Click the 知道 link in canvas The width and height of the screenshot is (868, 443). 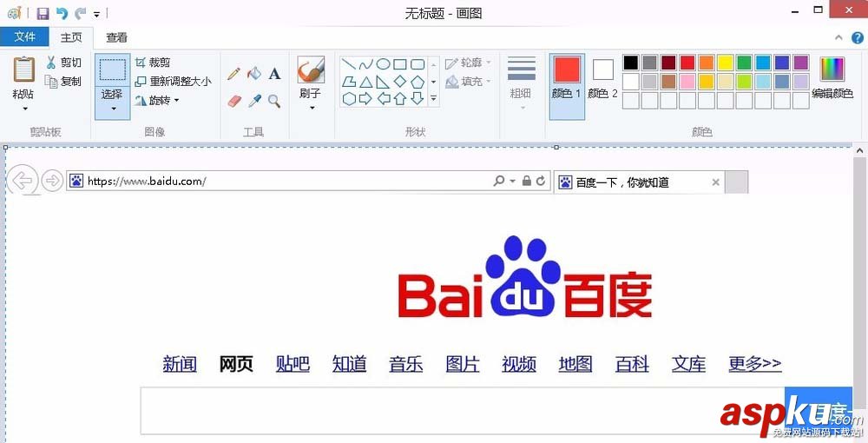(x=349, y=364)
